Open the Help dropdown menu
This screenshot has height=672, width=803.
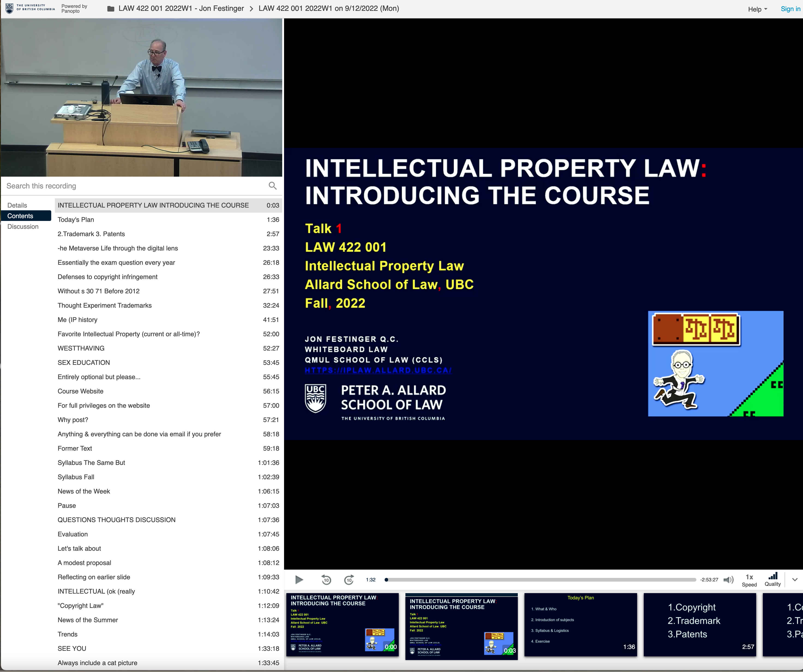click(757, 9)
